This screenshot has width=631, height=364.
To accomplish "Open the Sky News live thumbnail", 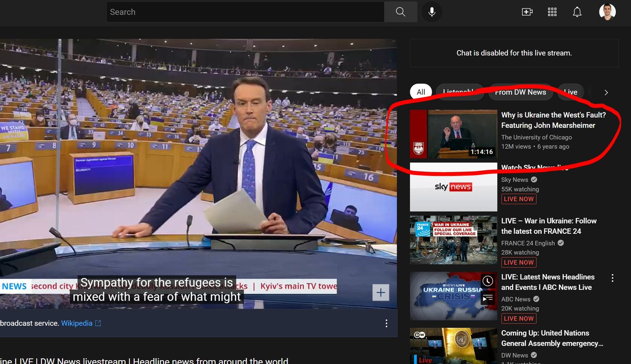I will coord(453,187).
